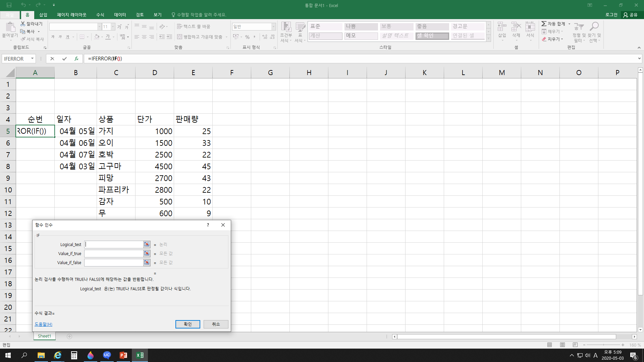
Task: Collapse the ribbon with the chevron
Action: pos(639,48)
